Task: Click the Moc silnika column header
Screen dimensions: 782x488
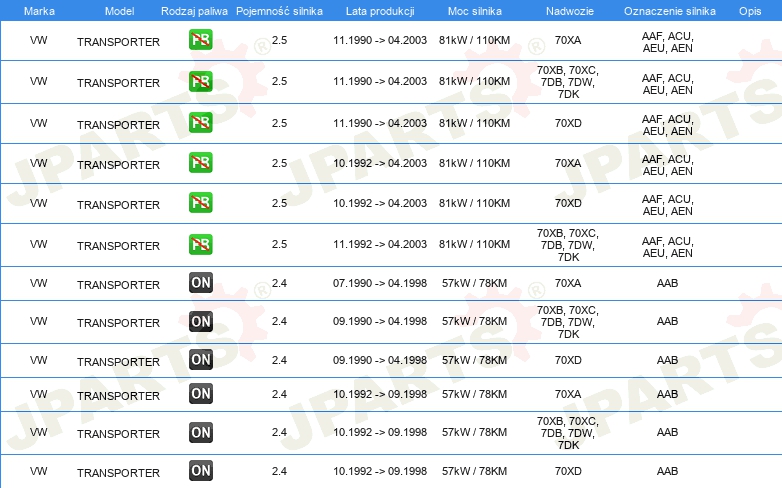Action: 475,11
